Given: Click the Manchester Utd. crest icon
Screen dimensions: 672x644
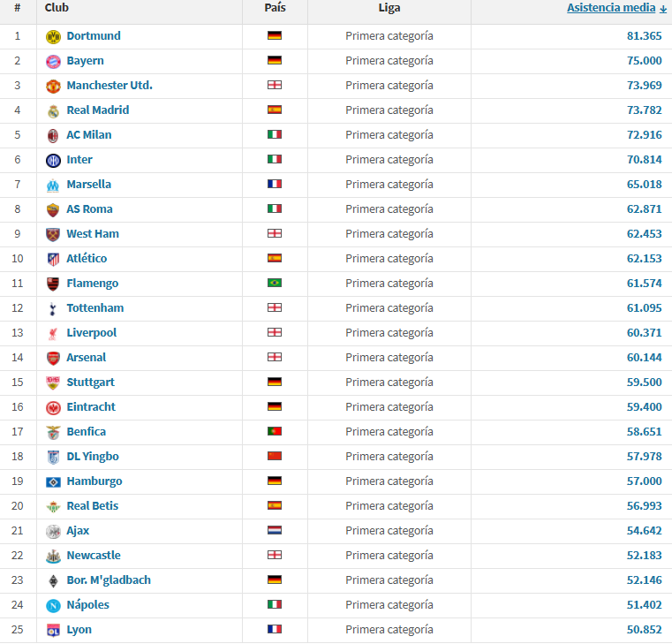Looking at the screenshot, I should point(53,86).
